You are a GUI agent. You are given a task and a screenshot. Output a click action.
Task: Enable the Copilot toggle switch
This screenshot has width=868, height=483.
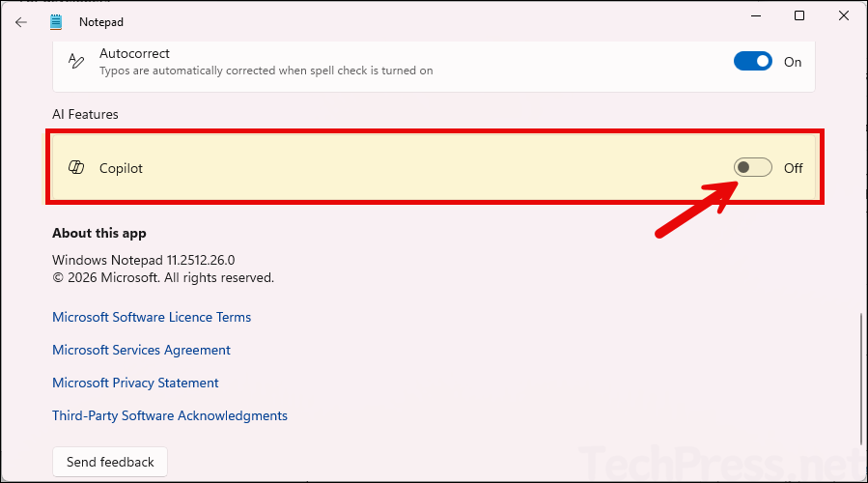click(752, 168)
